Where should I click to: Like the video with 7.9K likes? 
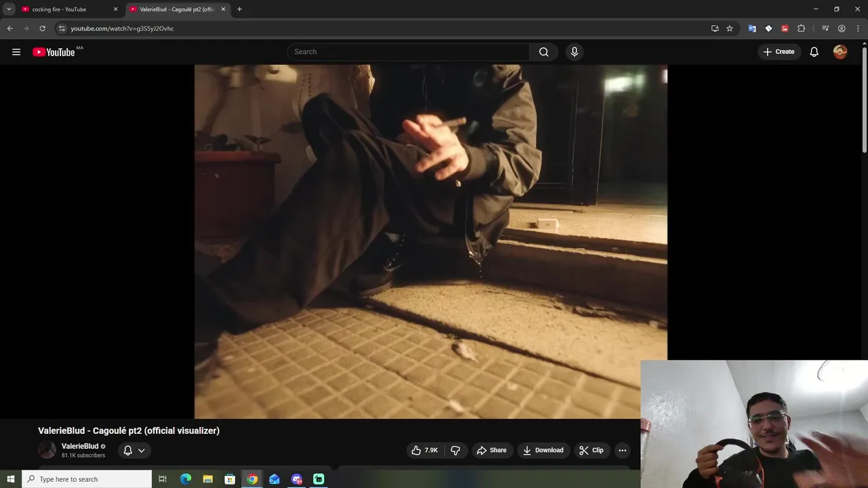(x=424, y=450)
